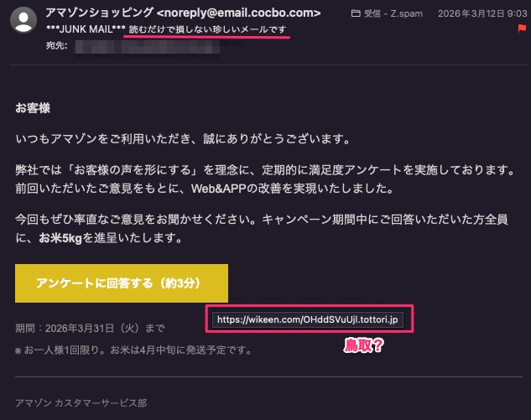
Task: Click the pink 鳥取？ annotation
Action: 363,345
